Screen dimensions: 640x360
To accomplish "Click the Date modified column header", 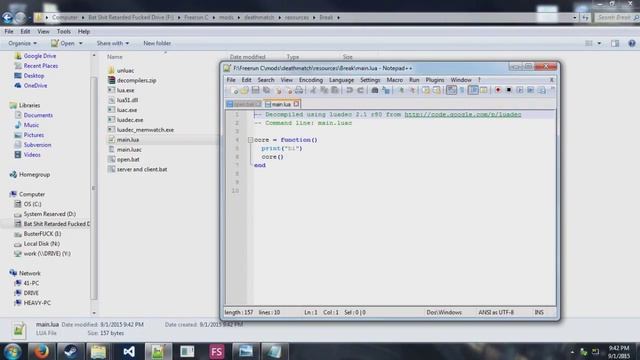I will pyautogui.click(x=247, y=57).
